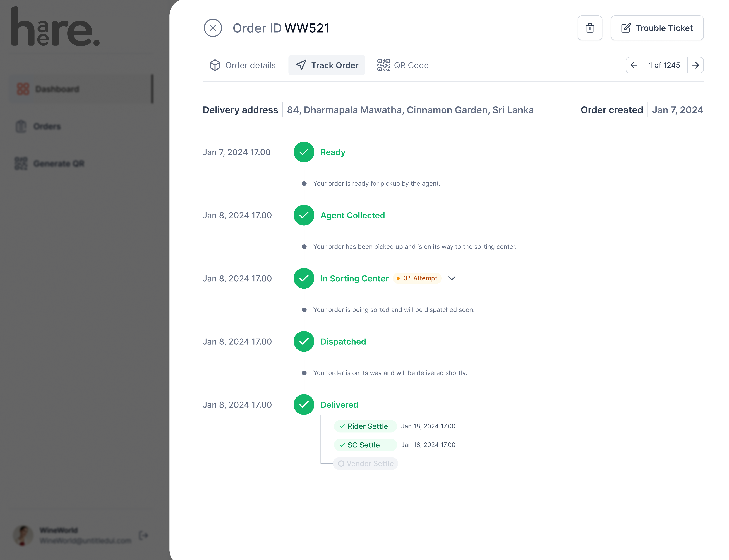729x560 pixels.
Task: Click the right arrow pagination icon
Action: pyautogui.click(x=695, y=65)
